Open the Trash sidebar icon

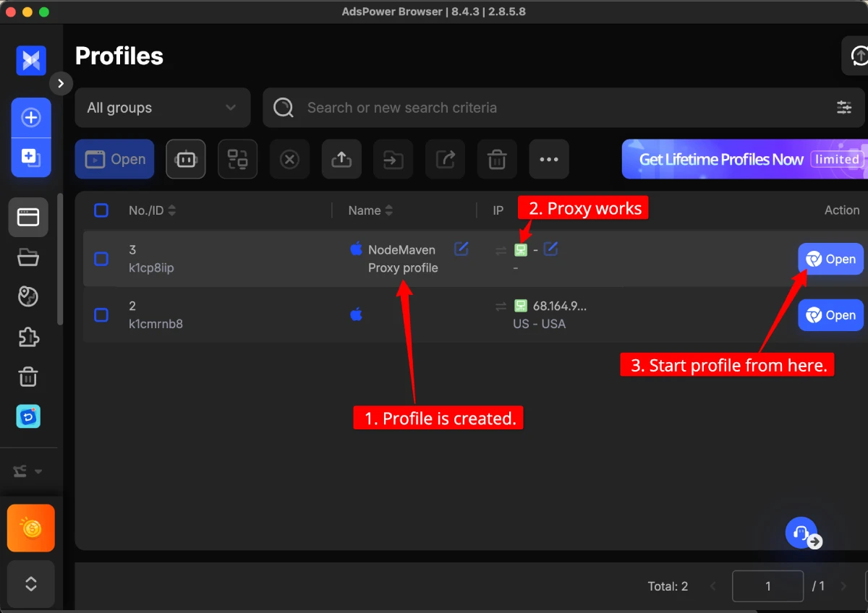(x=28, y=376)
